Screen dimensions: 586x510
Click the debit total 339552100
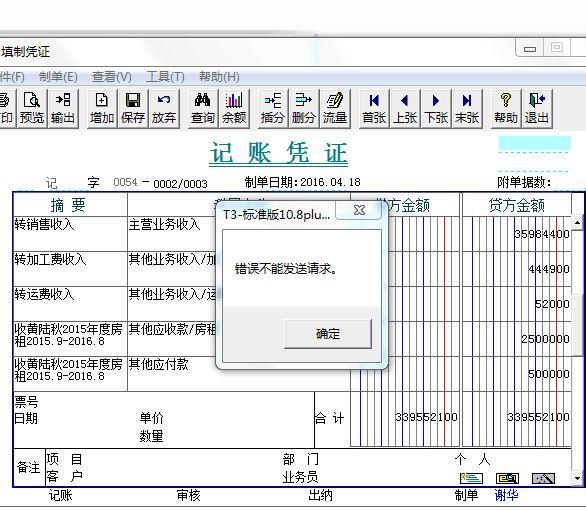point(426,417)
